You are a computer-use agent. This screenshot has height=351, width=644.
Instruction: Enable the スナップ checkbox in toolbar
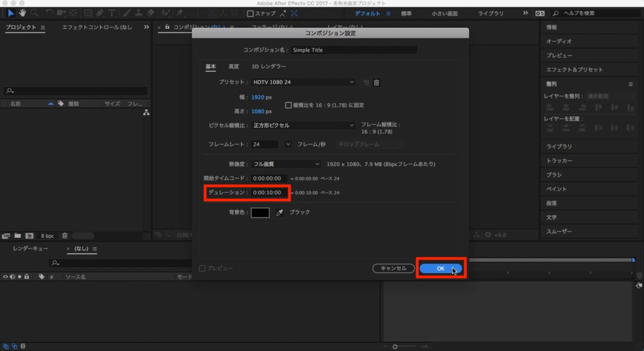pyautogui.click(x=250, y=14)
